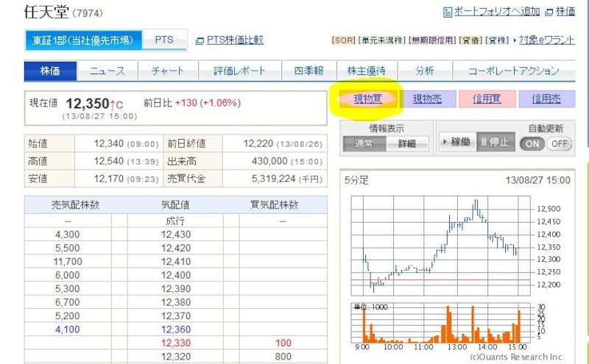Switch to PTS market
This screenshot has height=364, width=589.
coord(164,40)
